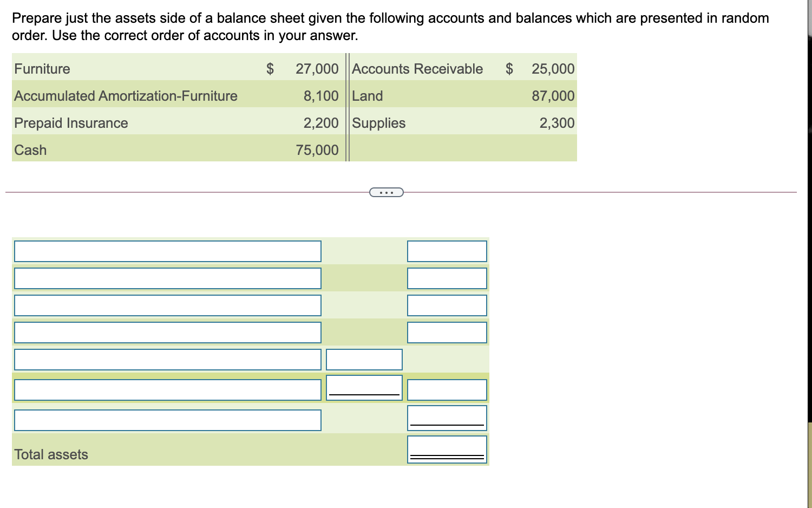Click the Total assets label
Image resolution: width=812 pixels, height=508 pixels.
51,454
